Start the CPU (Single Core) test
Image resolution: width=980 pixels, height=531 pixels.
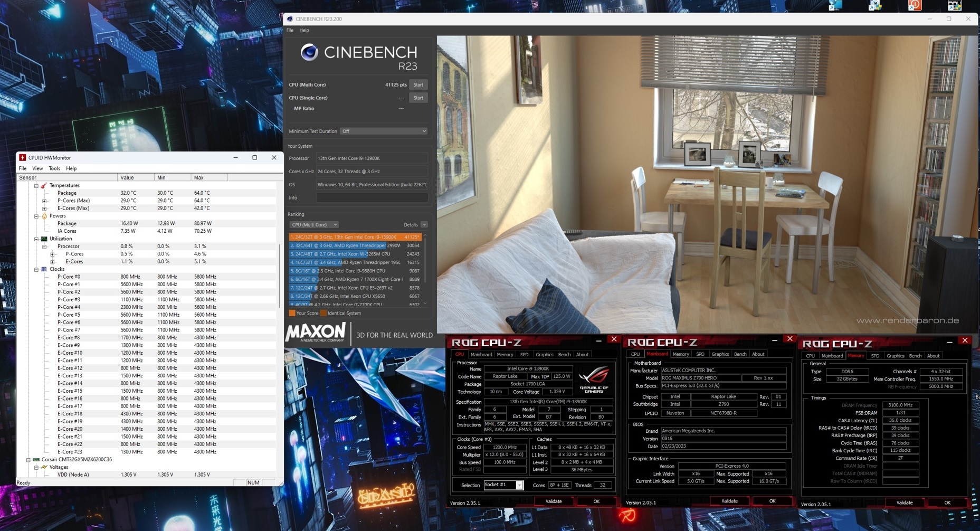(x=418, y=98)
